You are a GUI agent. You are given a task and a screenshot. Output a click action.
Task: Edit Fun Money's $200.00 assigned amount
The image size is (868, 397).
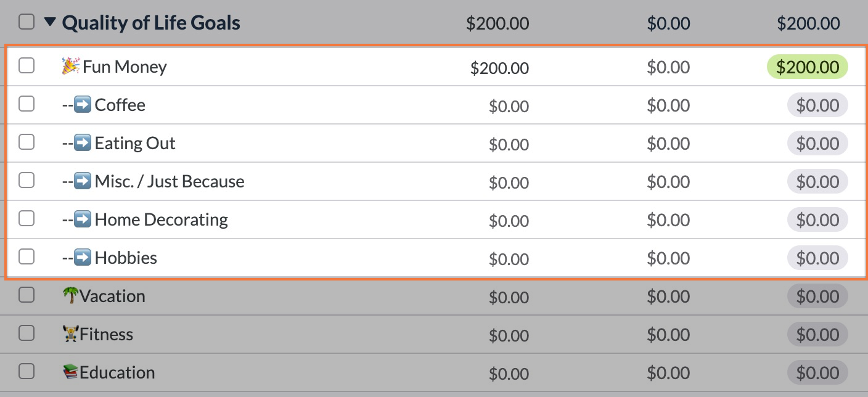(499, 67)
